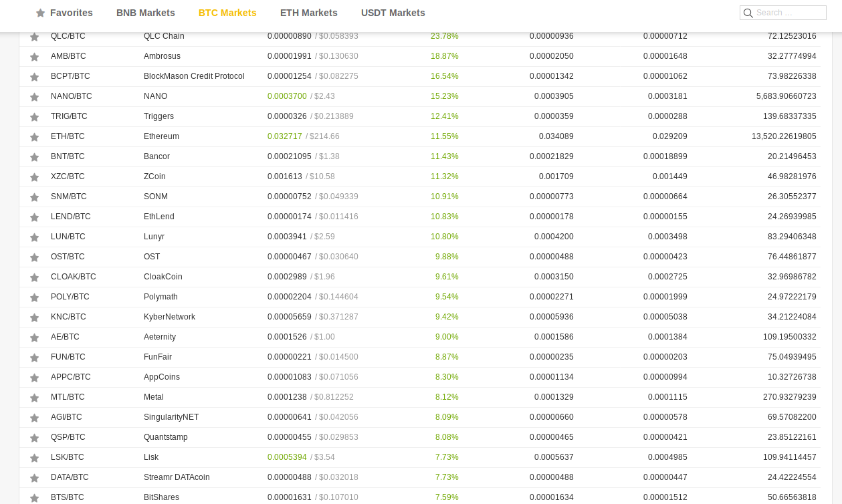Star the XZC/BTC row
The height and width of the screenshot is (504, 842).
click(34, 177)
